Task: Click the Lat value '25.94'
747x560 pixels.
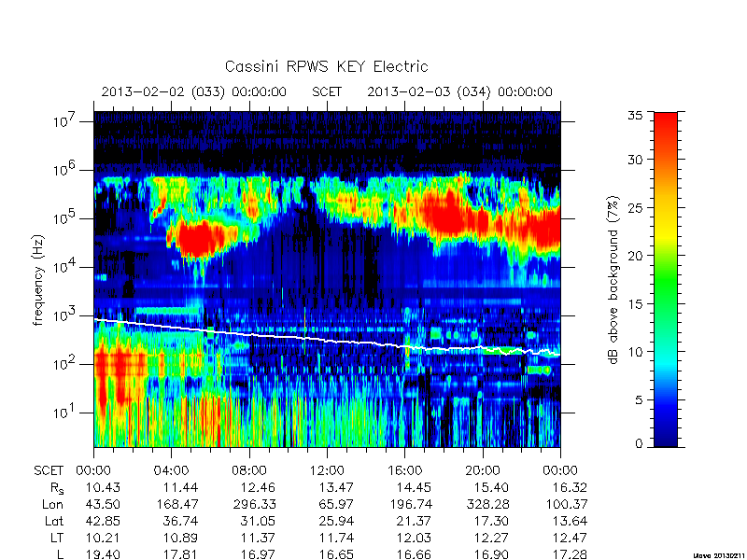Action: (336, 521)
